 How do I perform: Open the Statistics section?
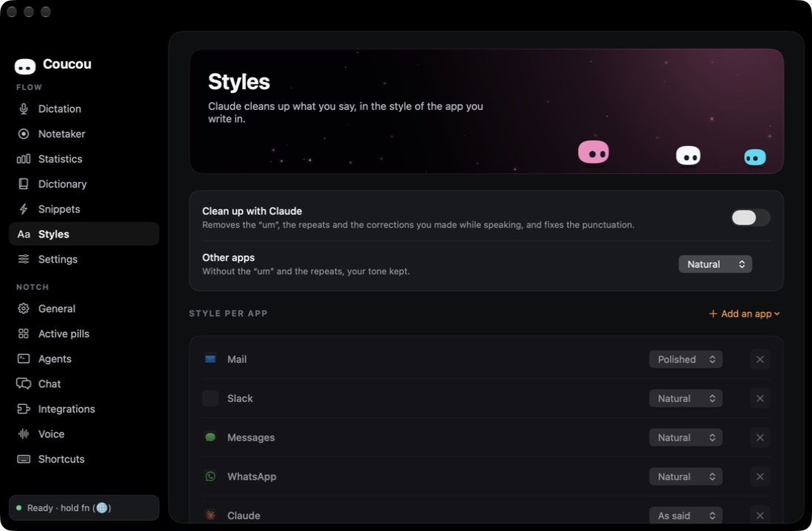click(x=84, y=159)
